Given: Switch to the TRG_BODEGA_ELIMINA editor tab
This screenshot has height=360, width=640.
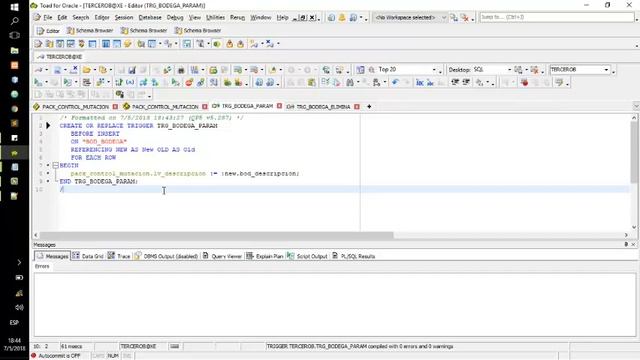Looking at the screenshot, I should click(x=323, y=107).
